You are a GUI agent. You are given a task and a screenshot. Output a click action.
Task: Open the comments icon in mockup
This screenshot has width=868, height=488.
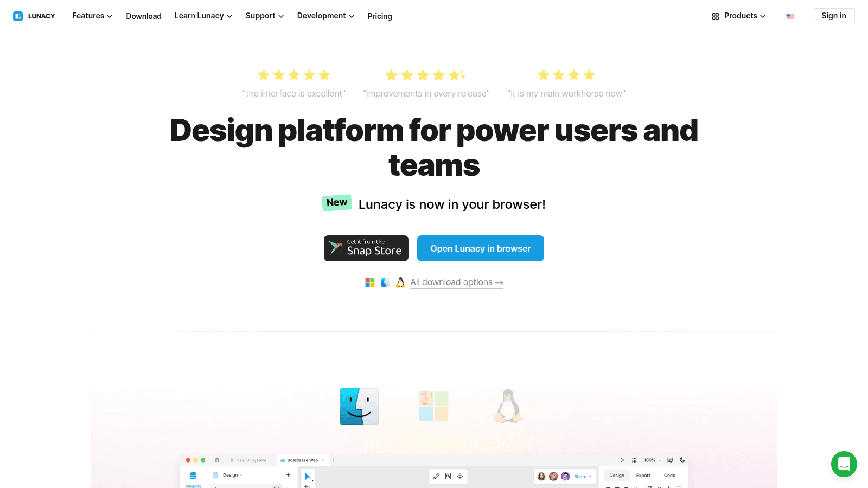(x=670, y=460)
